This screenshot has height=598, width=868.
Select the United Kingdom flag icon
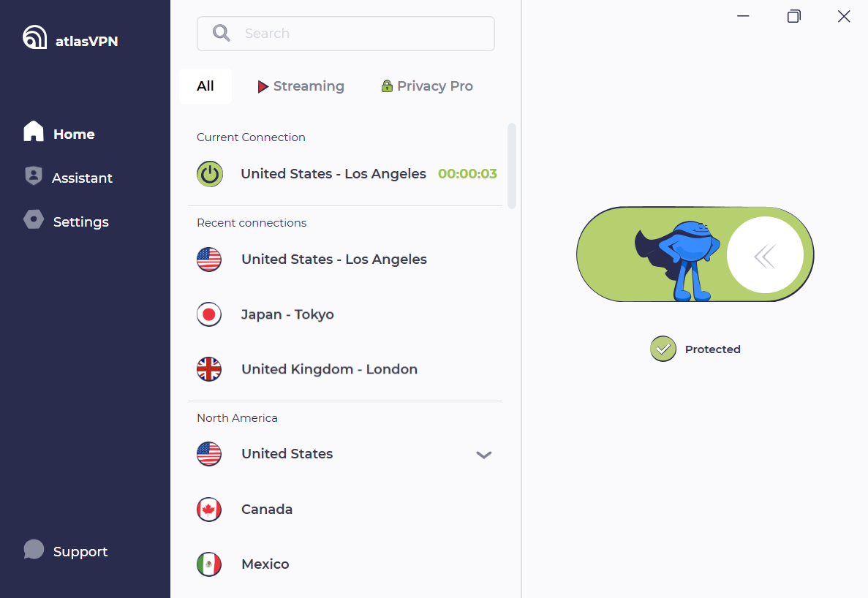pos(209,369)
